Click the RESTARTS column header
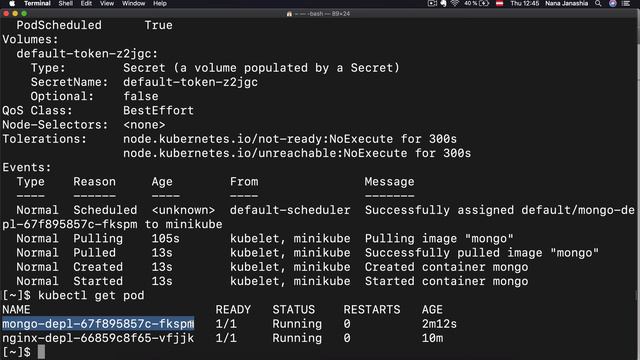This screenshot has height=360, width=640. (372, 309)
